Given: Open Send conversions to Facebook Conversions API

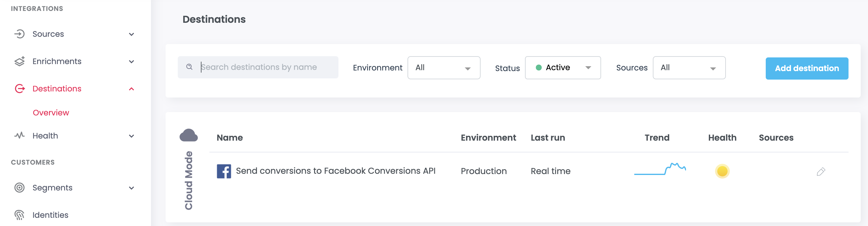Looking at the screenshot, I should click(336, 171).
